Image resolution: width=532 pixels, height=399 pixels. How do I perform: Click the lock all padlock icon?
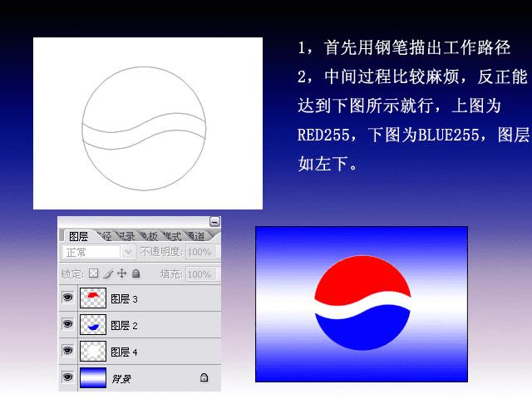pos(136,273)
